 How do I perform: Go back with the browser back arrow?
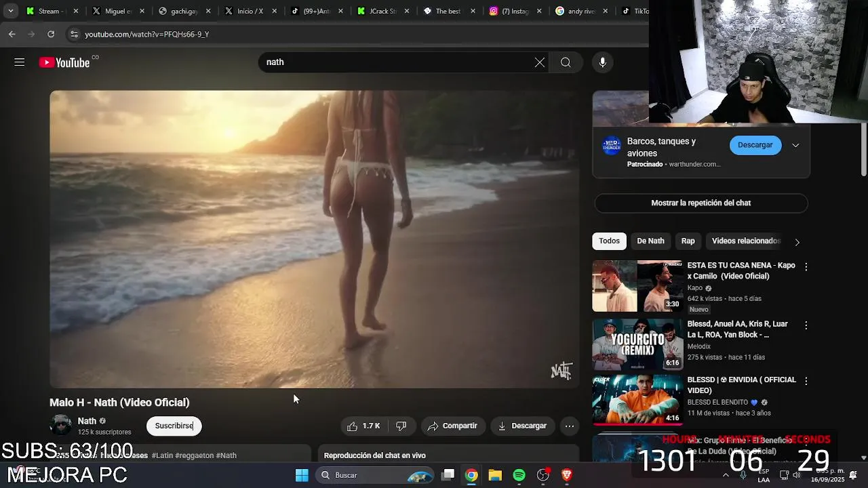pos(12,34)
